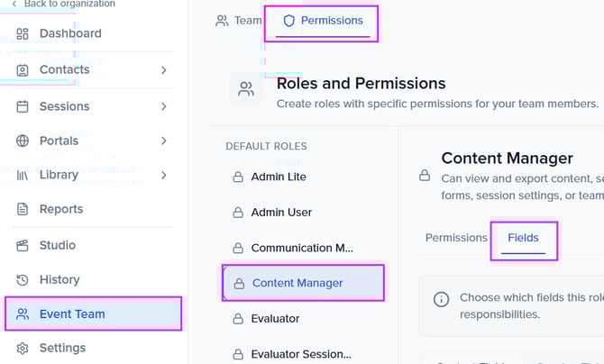Go back to organization
This screenshot has width=604, height=364.
click(63, 5)
